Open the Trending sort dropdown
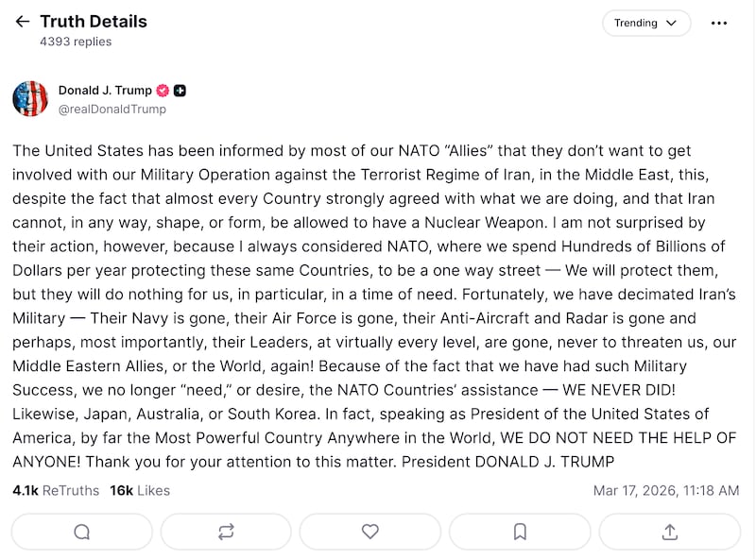Viewport: 756px width, 559px height. [646, 23]
